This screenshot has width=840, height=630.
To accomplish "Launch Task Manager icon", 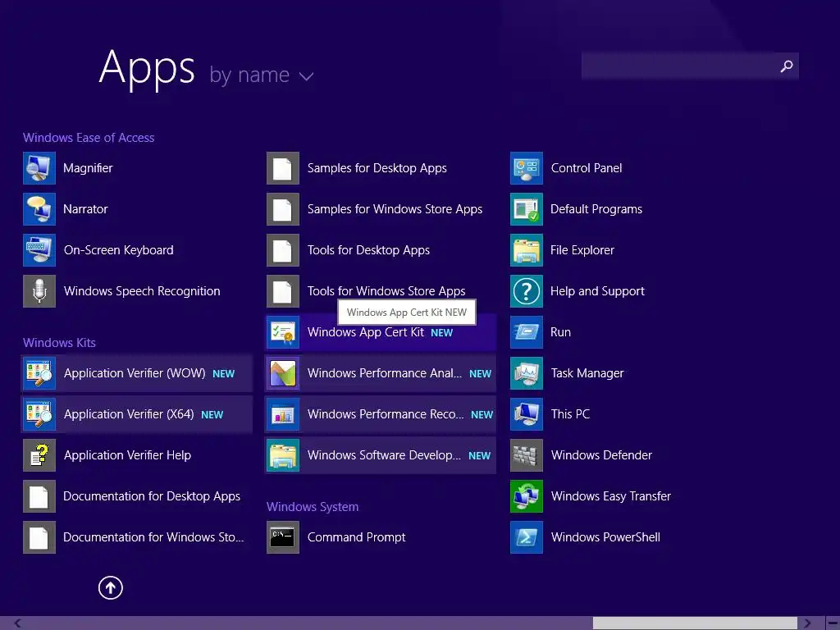I will [x=527, y=373].
